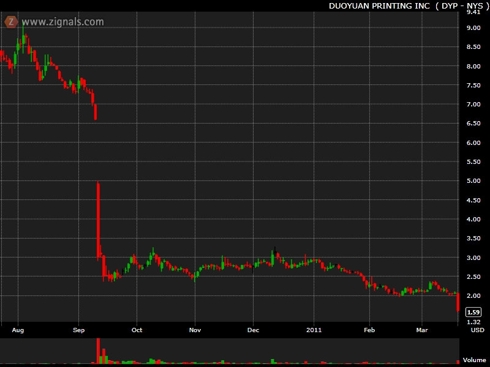Click the last red candle near 1.59
The height and width of the screenshot is (367, 490).
point(458,302)
